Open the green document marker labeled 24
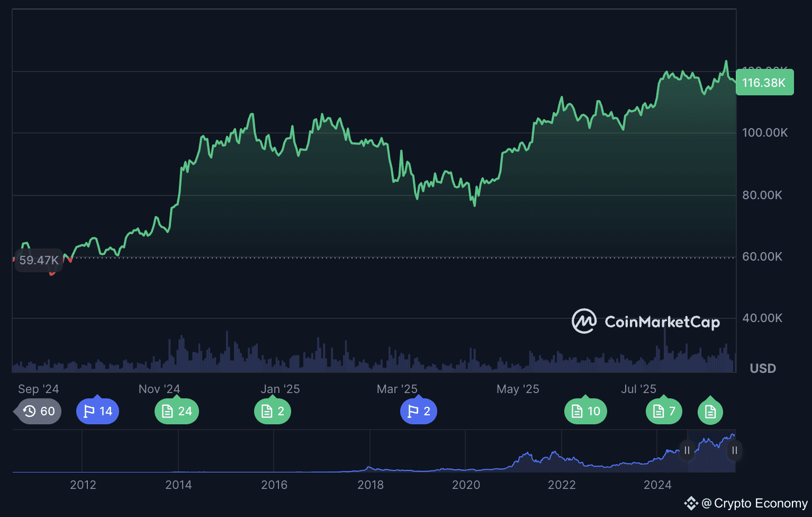The width and height of the screenshot is (812, 517). tap(177, 411)
